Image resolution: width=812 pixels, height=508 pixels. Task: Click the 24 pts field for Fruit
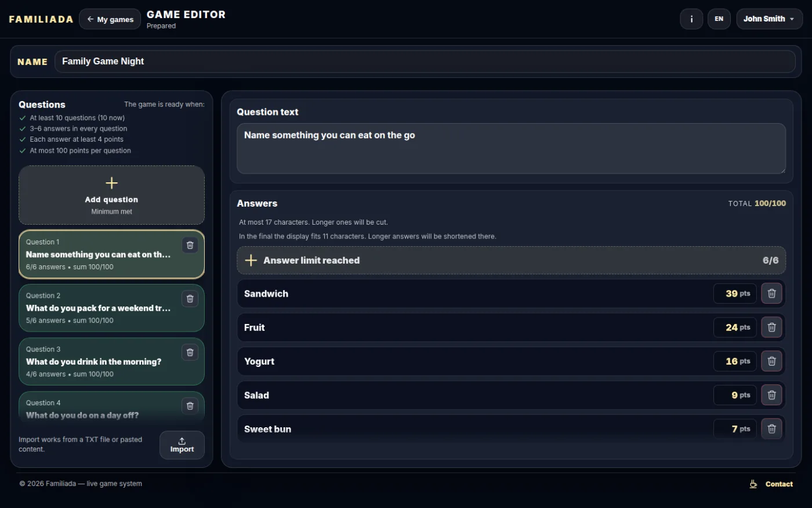735,327
